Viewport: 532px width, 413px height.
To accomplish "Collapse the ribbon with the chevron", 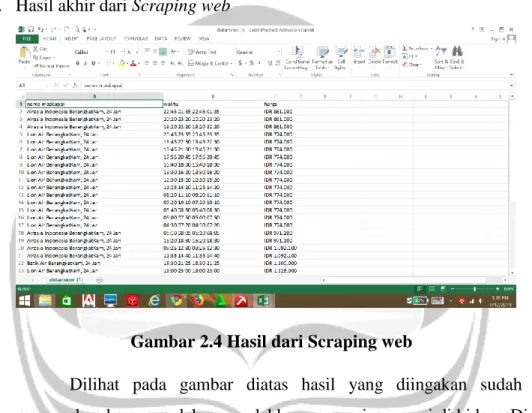I will pos(511,74).
